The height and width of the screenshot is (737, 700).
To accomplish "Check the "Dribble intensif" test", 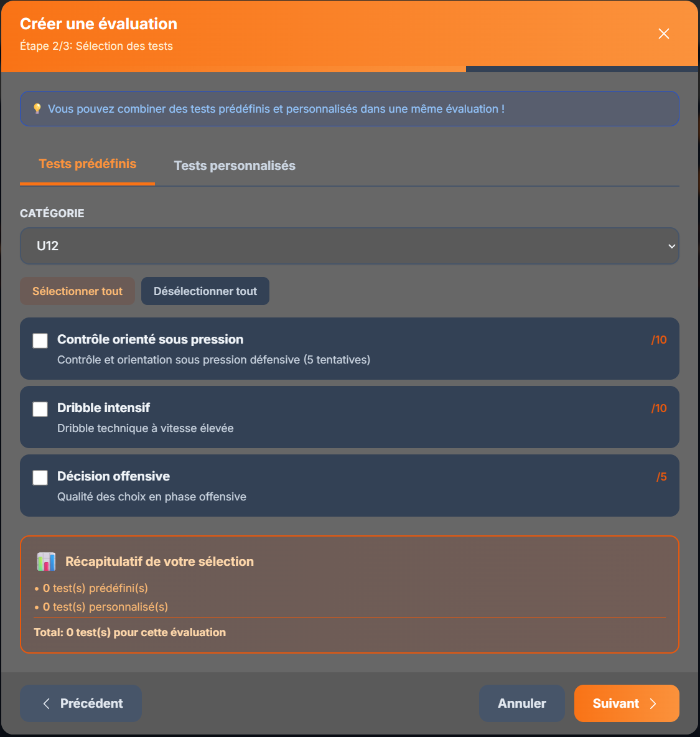I will (40, 409).
